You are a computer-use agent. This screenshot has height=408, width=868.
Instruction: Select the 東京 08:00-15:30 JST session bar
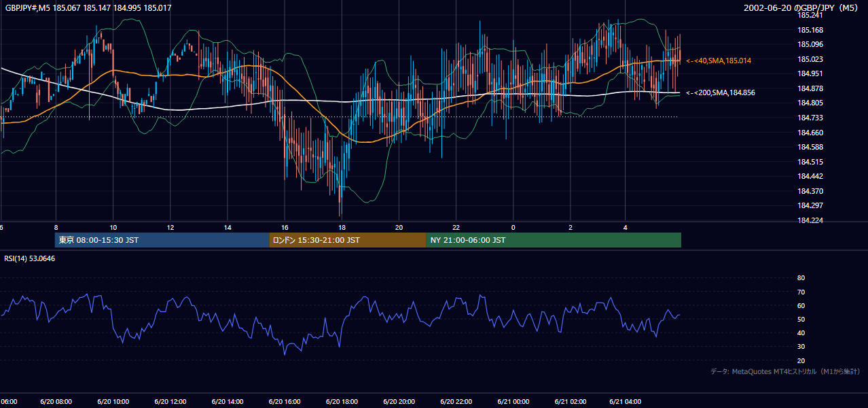(162, 240)
